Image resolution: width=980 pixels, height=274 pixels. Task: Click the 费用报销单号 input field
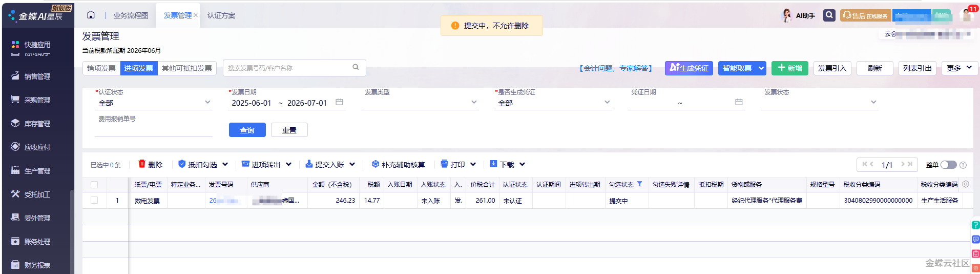[154, 130]
